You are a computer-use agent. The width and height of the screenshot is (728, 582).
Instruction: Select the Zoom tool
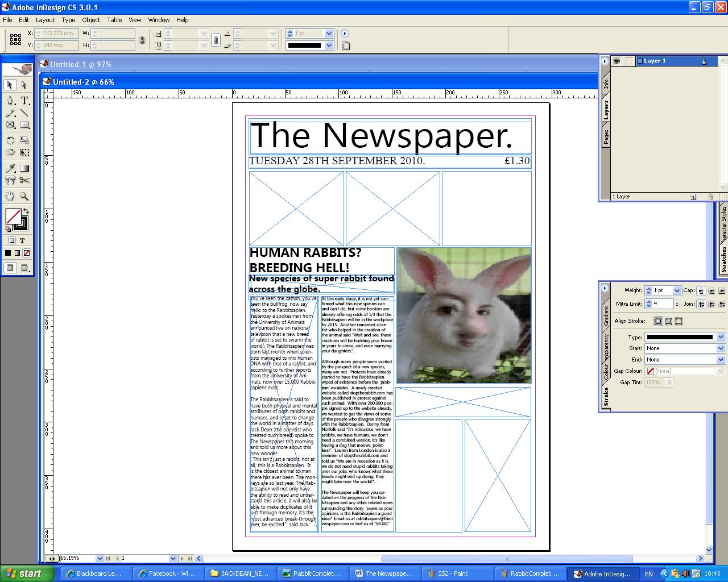(23, 196)
